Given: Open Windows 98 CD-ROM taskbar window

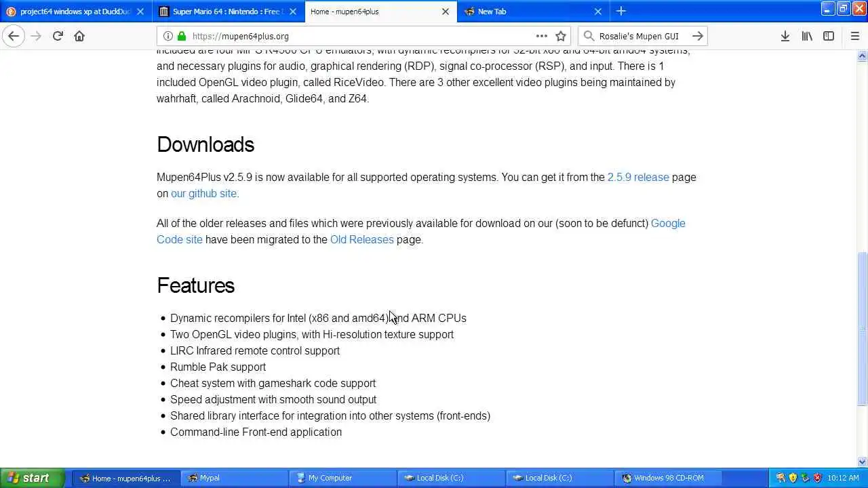Looking at the screenshot, I should click(x=668, y=478).
